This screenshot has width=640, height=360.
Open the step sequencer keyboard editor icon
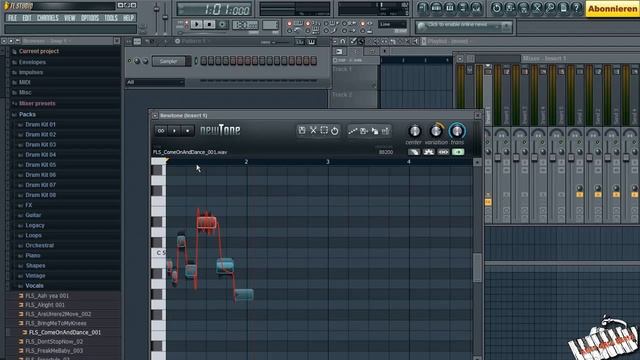pyautogui.click(x=311, y=42)
